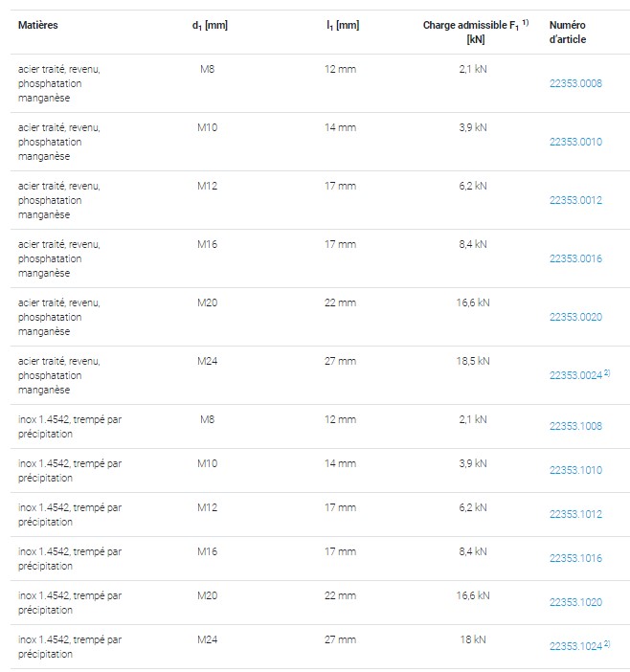Click the Matières column header
Viewport: 630px width, 672px height.
(37, 25)
